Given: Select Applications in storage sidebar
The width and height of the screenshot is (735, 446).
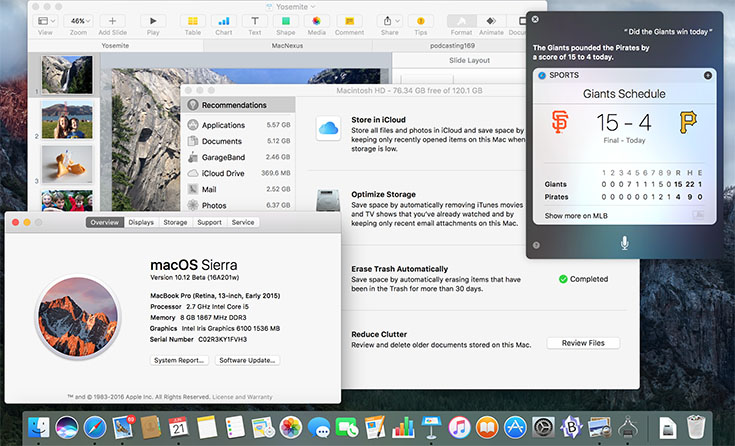Looking at the screenshot, I should 238,125.
